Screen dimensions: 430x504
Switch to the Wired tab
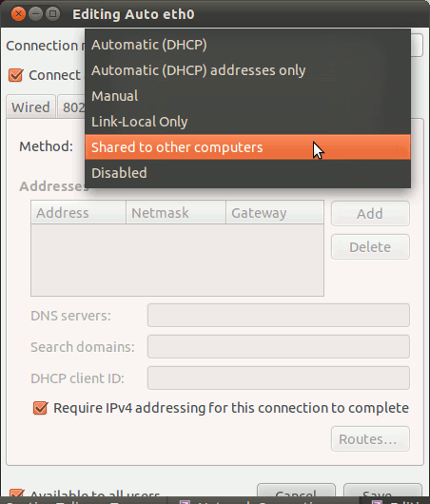(x=30, y=107)
